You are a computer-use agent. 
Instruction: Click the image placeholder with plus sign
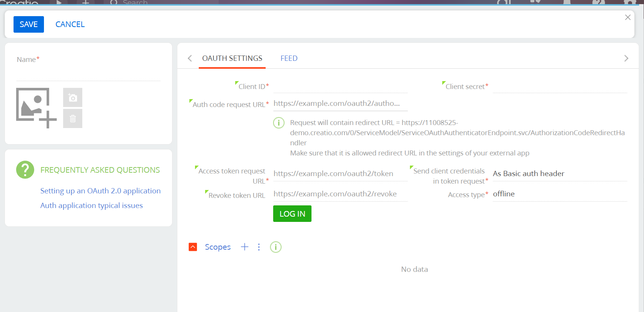(x=36, y=107)
